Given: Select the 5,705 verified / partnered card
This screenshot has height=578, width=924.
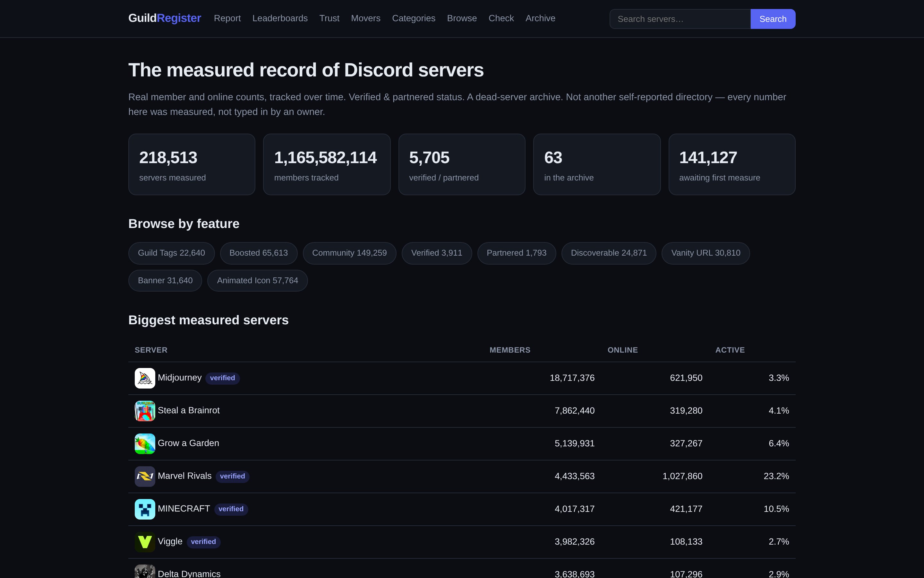Looking at the screenshot, I should [x=462, y=164].
